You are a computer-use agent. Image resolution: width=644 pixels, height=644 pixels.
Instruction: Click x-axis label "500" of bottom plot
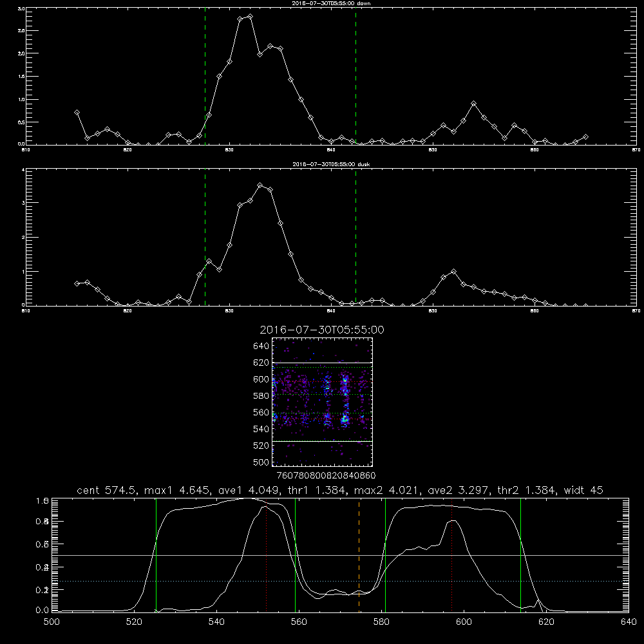(52, 622)
